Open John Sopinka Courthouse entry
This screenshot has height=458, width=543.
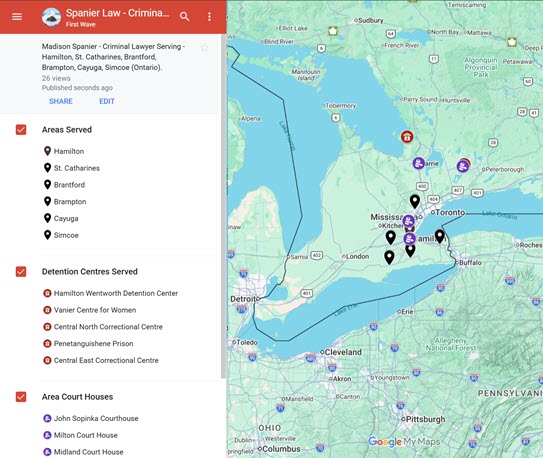point(90,419)
